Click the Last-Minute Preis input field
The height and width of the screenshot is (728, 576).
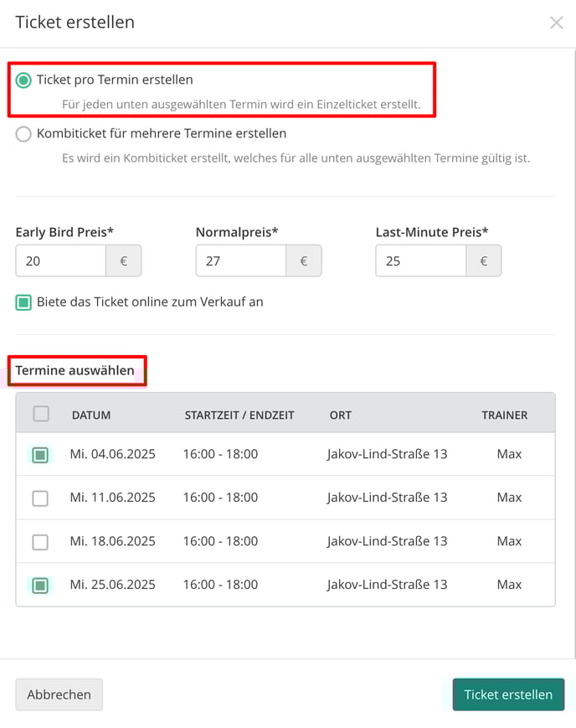421,261
